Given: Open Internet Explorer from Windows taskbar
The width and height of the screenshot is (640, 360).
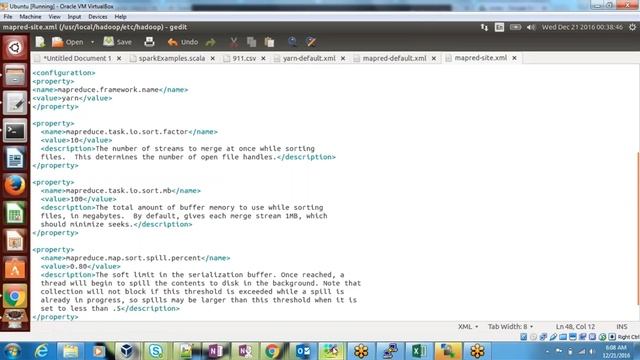Looking at the screenshot, I should coord(42,351).
